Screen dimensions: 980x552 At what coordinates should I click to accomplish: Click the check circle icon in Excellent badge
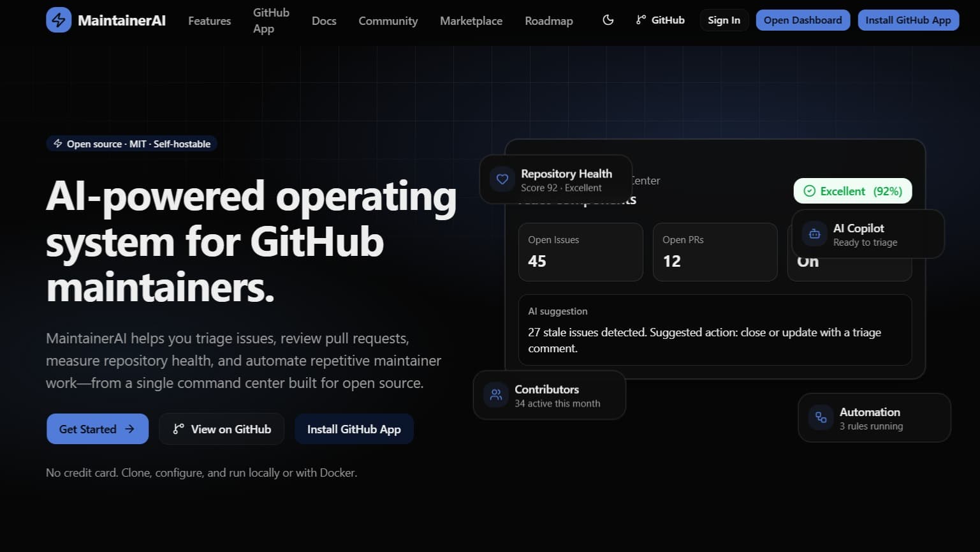point(810,191)
